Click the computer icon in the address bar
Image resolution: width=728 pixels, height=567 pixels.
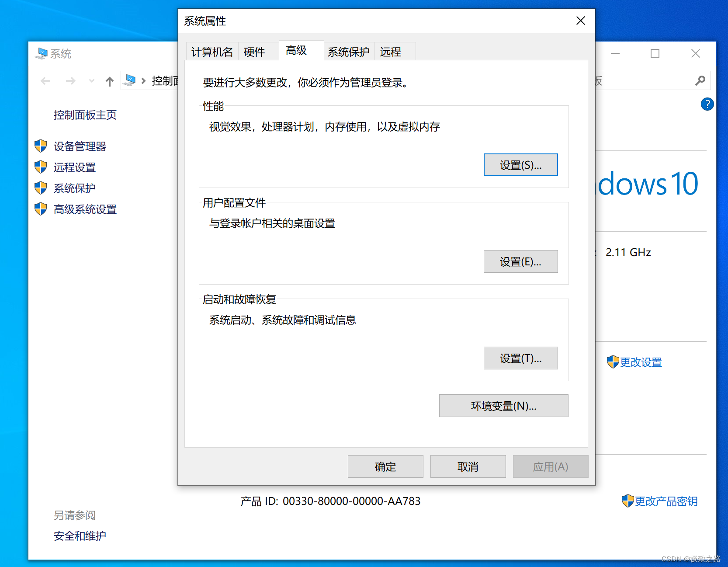pos(129,80)
